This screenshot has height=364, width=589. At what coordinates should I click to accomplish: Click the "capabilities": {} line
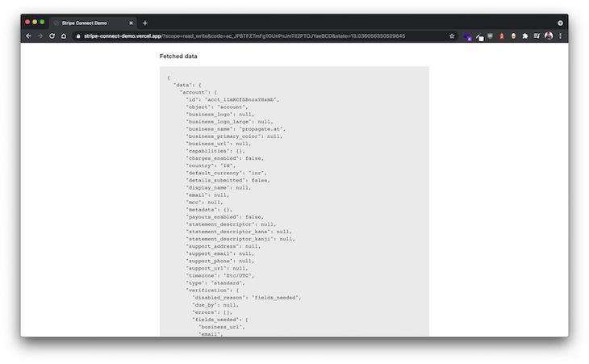pyautogui.click(x=215, y=151)
